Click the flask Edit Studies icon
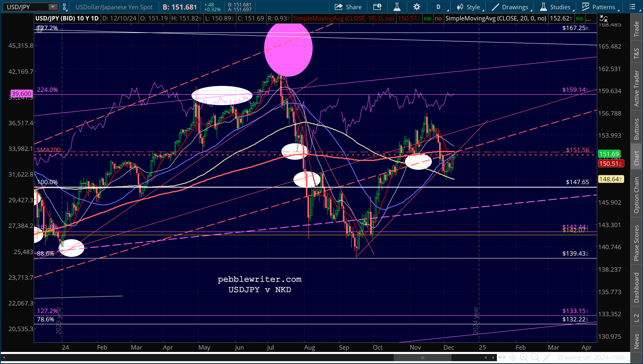The width and height of the screenshot is (643, 364). click(x=397, y=7)
